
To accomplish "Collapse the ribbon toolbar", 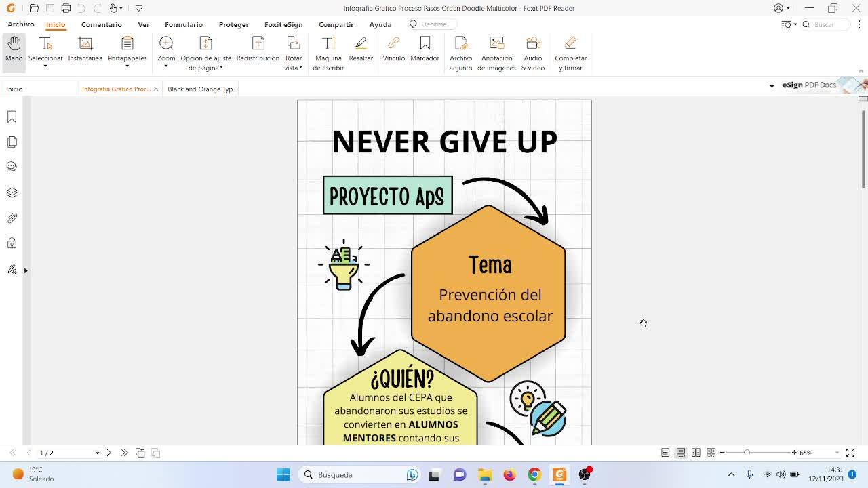I will pos(861,70).
